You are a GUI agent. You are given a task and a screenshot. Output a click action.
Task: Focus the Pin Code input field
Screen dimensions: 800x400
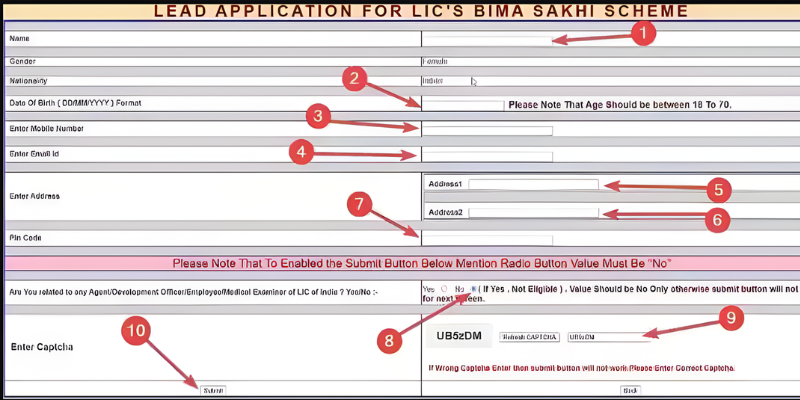click(487, 240)
